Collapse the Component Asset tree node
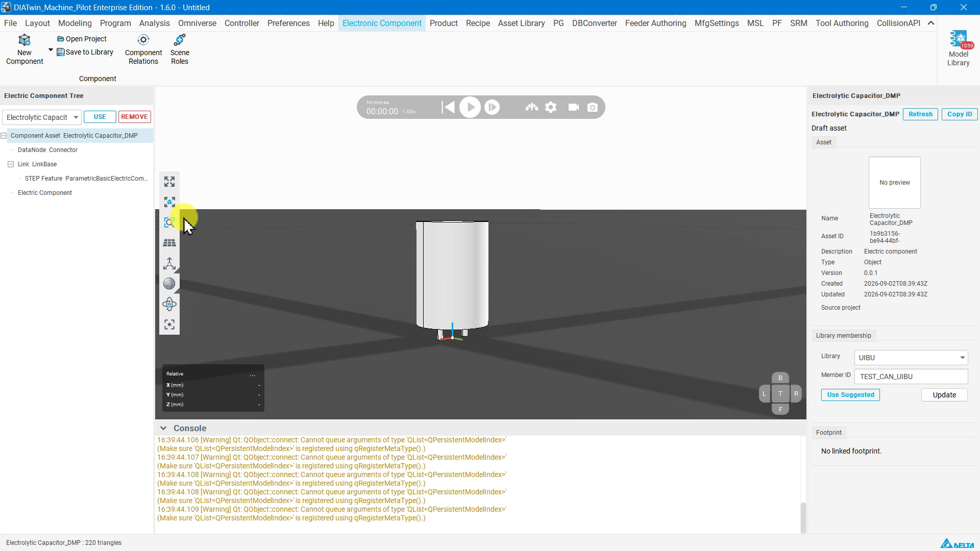Image resolution: width=980 pixels, height=551 pixels. pos(4,136)
